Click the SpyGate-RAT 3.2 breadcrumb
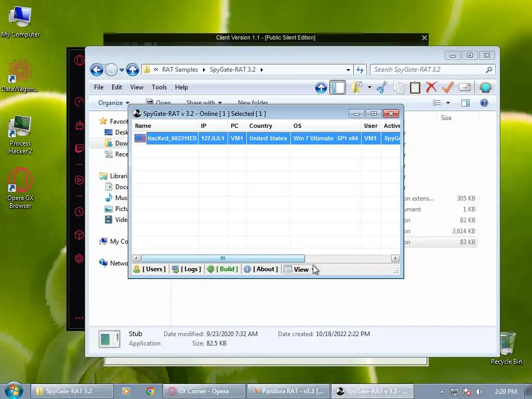The image size is (532, 399). (232, 70)
